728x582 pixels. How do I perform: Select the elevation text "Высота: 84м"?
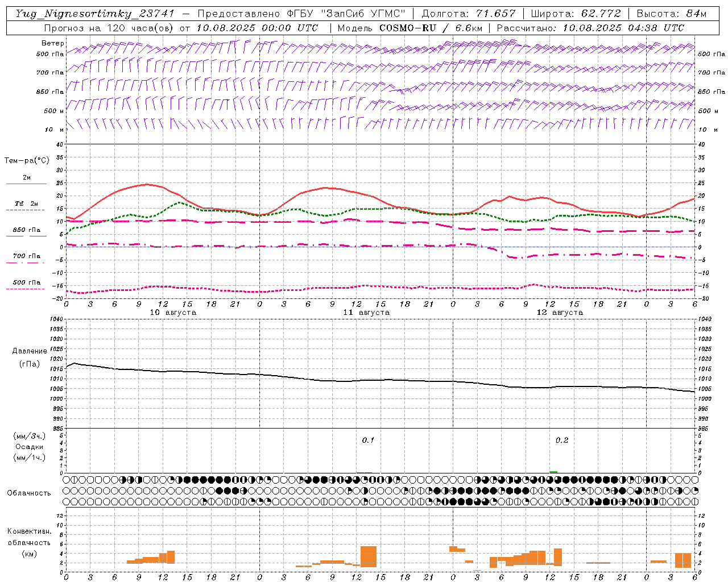point(671,14)
